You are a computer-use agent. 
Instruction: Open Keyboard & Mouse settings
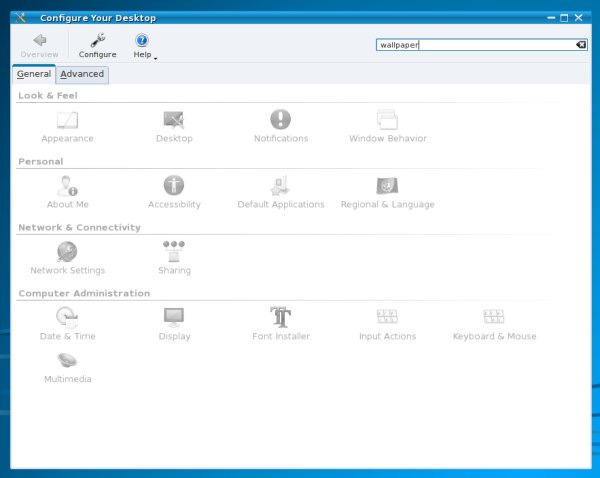click(x=494, y=324)
